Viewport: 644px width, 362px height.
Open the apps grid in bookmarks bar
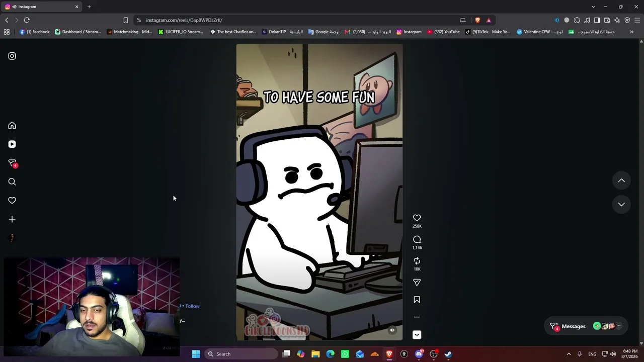coord(7,32)
